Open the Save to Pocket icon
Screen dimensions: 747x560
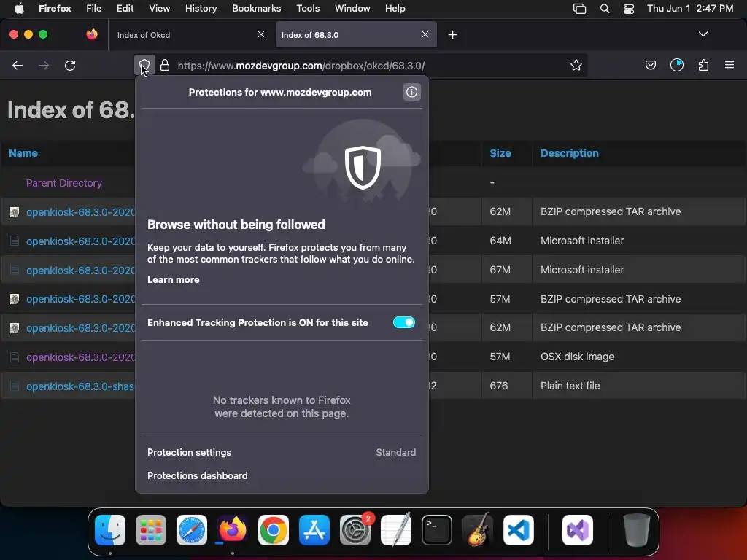click(x=650, y=65)
